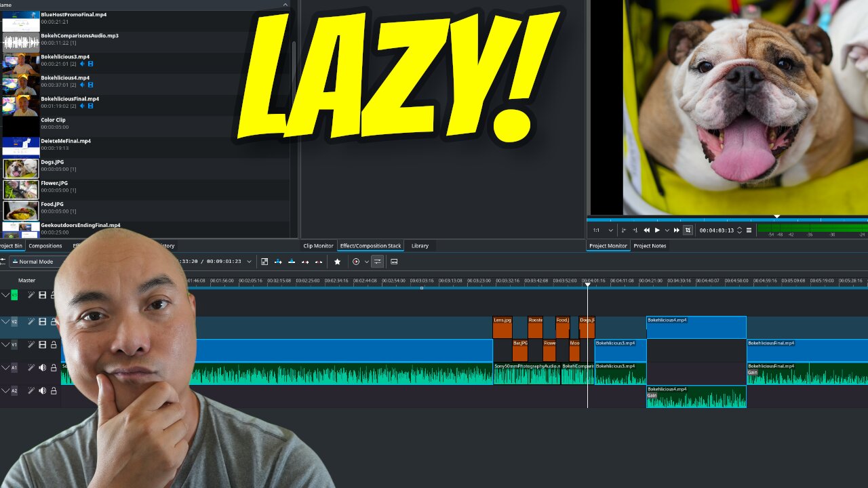
Task: Collapse track V2 with its chevron
Action: coord(5,321)
